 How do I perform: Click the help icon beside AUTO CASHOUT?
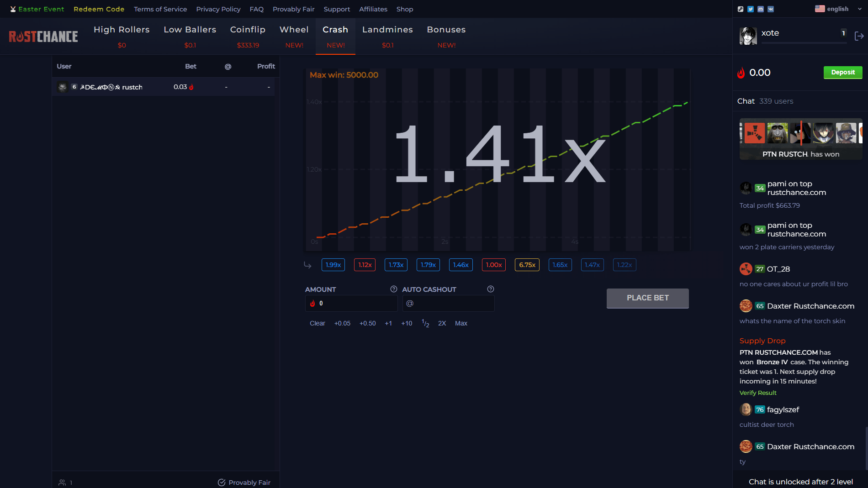tap(491, 289)
